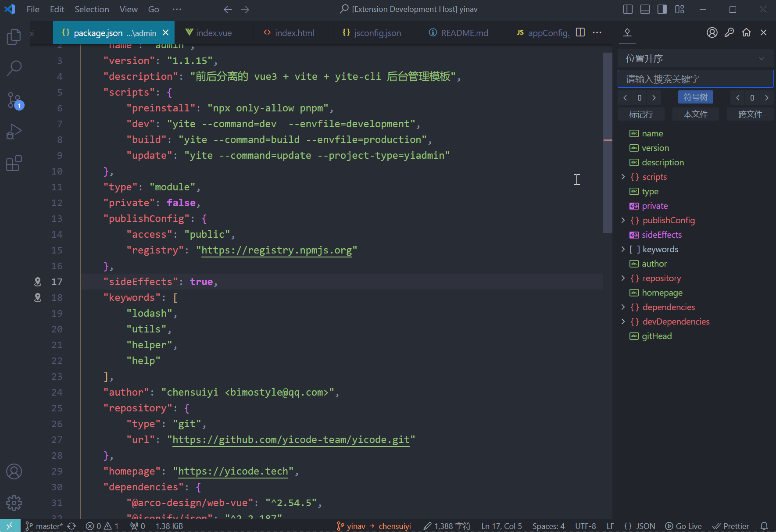Open the Run and Debug view

[x=14, y=132]
